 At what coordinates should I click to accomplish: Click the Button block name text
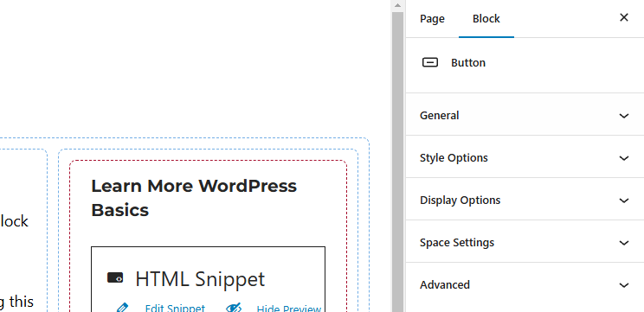(x=468, y=63)
